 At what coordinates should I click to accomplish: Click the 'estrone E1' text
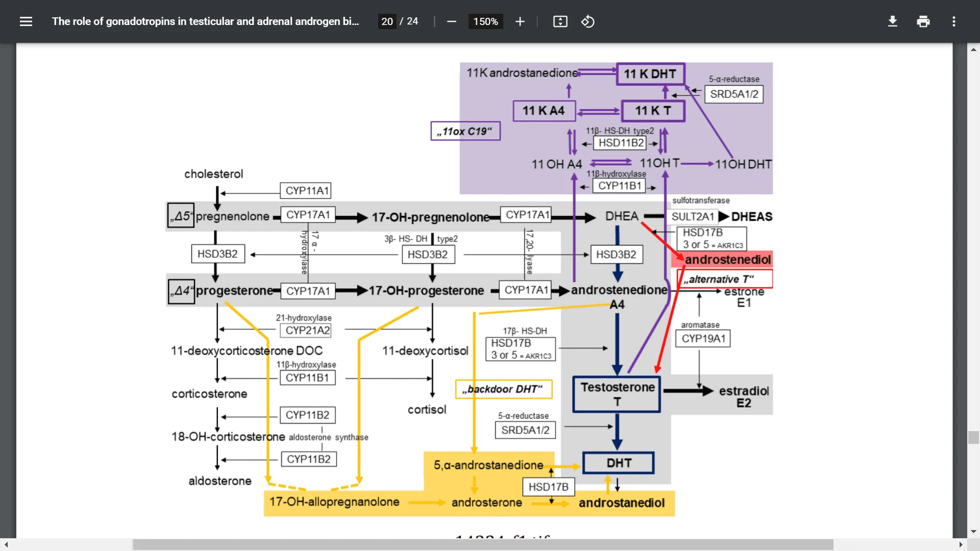click(x=744, y=297)
